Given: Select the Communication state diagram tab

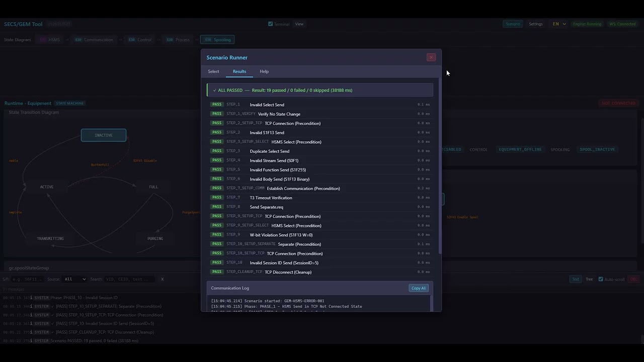Looking at the screenshot, I should pos(94,40).
